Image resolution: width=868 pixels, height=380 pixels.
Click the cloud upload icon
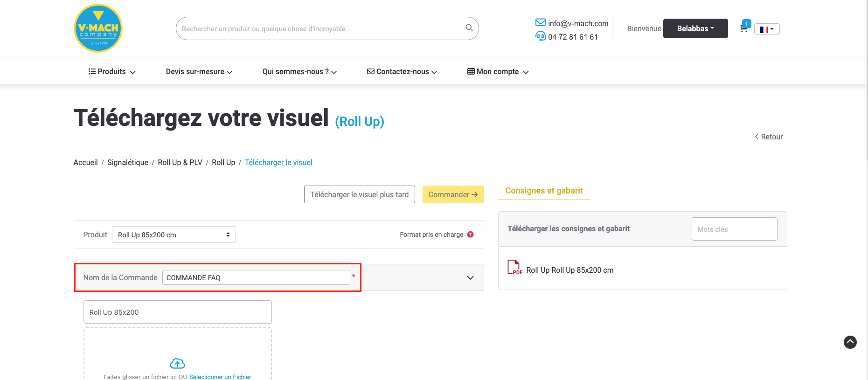tap(177, 363)
